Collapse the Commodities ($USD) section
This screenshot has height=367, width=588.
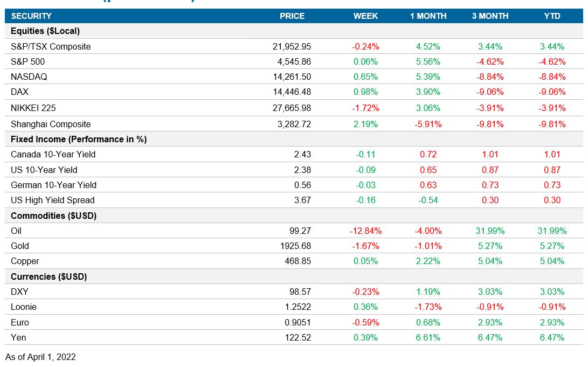point(50,216)
